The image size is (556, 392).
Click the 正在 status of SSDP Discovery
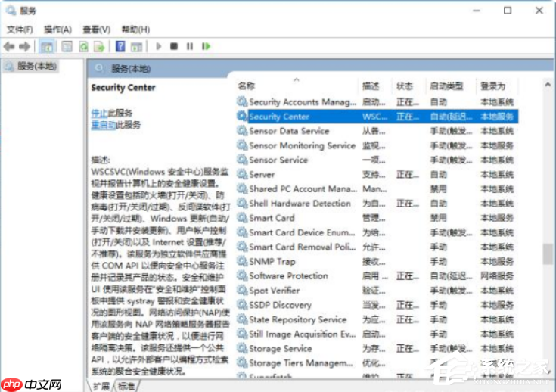408,305
